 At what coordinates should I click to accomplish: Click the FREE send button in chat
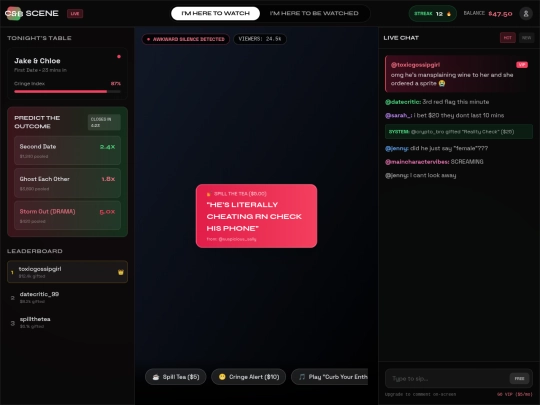pos(519,378)
